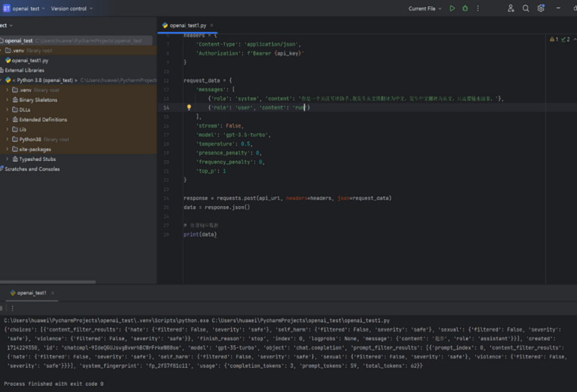Screen dimensions: 577x392
Task: Place cursor on the 'temperature': 0.5 line
Action: 224,144
